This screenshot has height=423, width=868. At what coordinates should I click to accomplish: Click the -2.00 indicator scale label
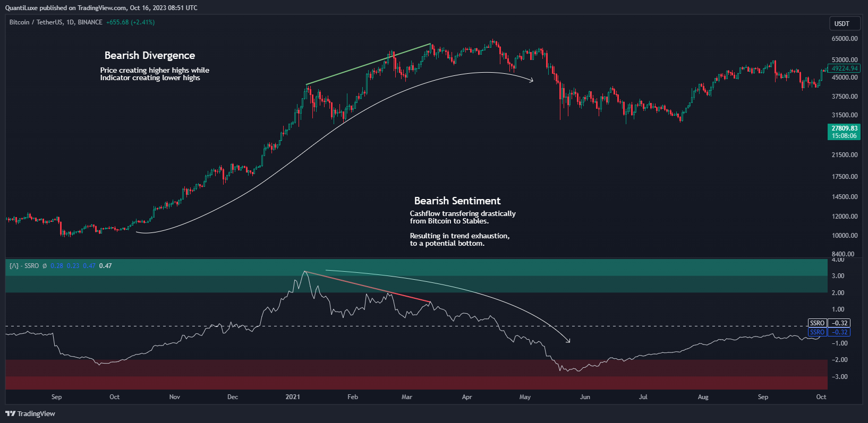(840, 360)
